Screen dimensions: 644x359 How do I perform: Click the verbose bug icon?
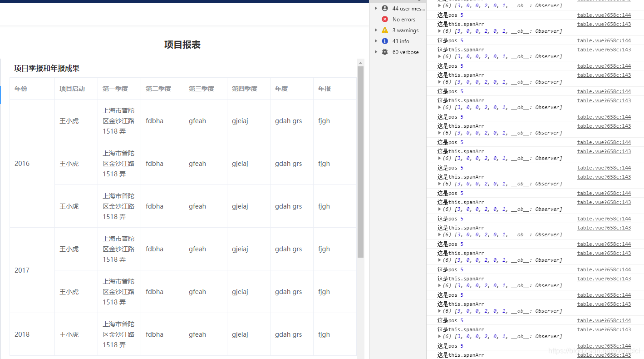[x=385, y=52]
